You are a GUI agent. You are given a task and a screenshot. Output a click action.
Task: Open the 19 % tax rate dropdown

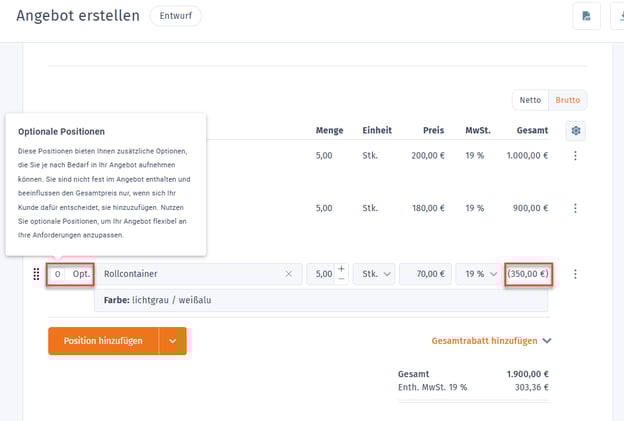(x=478, y=274)
